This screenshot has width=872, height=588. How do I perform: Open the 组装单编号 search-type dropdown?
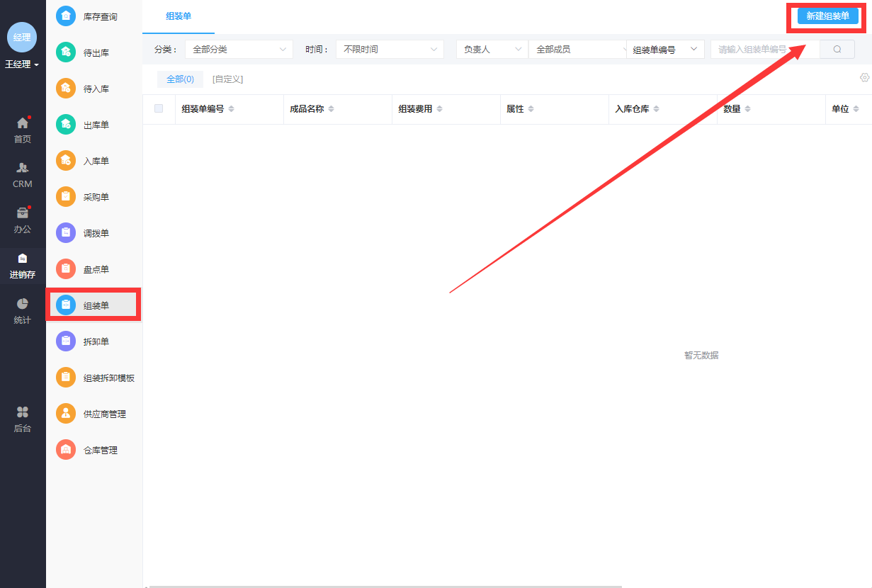click(665, 50)
